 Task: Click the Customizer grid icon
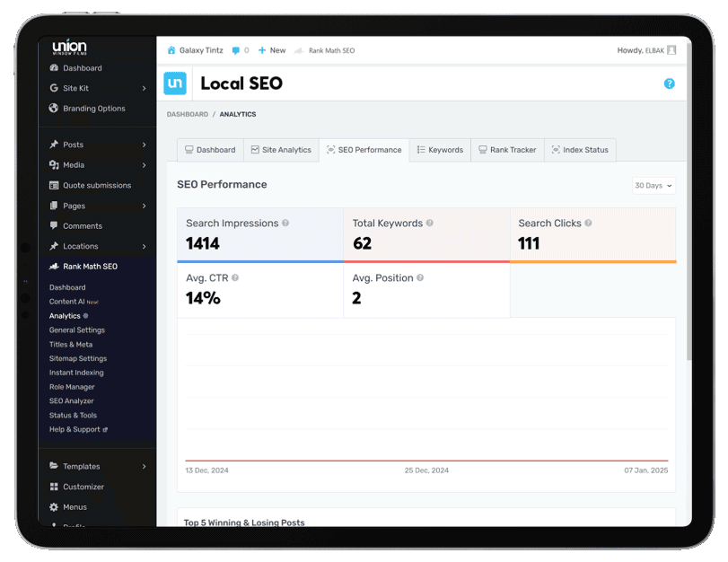pyautogui.click(x=54, y=487)
